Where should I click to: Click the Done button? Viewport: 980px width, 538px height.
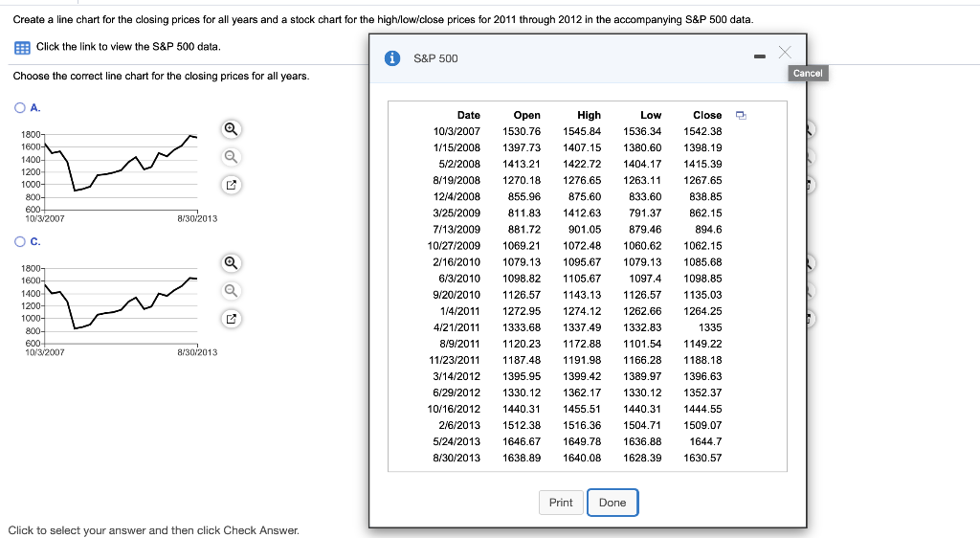612,503
